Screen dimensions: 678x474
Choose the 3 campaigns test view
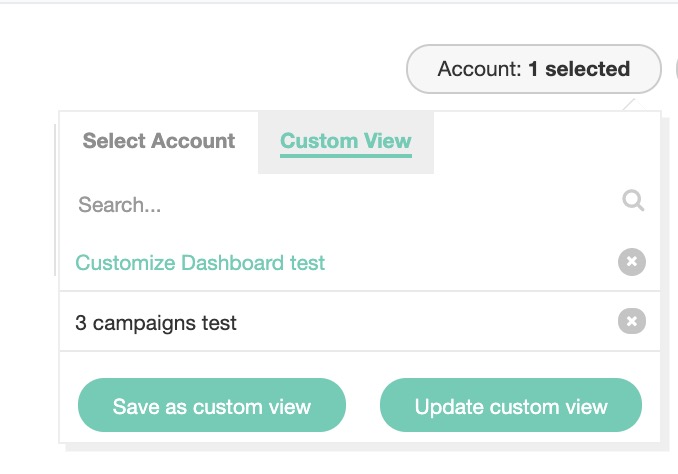pos(156,323)
